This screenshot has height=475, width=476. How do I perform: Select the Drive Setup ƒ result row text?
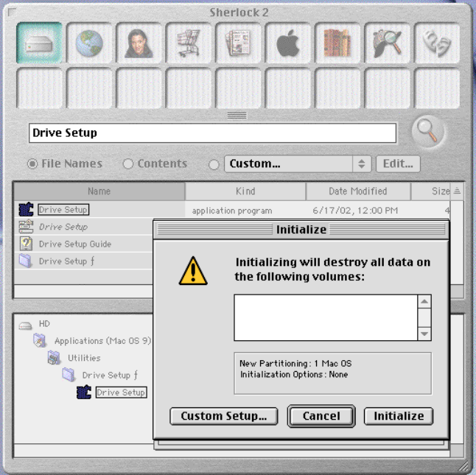click(x=66, y=261)
